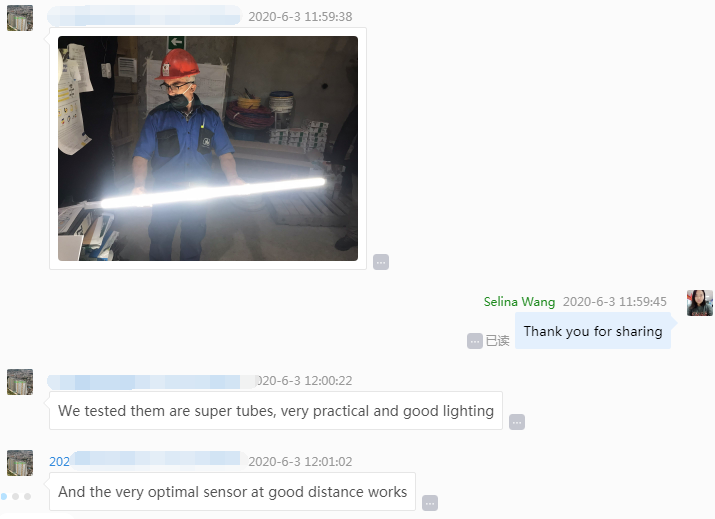
Task: Open the shared photo of the LED tube
Action: click(x=208, y=148)
